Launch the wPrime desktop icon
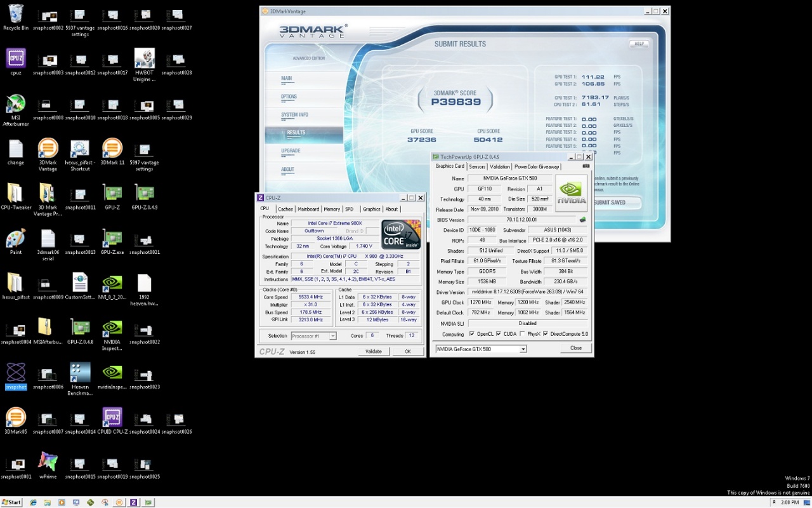This screenshot has width=812, height=508. pyautogui.click(x=48, y=462)
